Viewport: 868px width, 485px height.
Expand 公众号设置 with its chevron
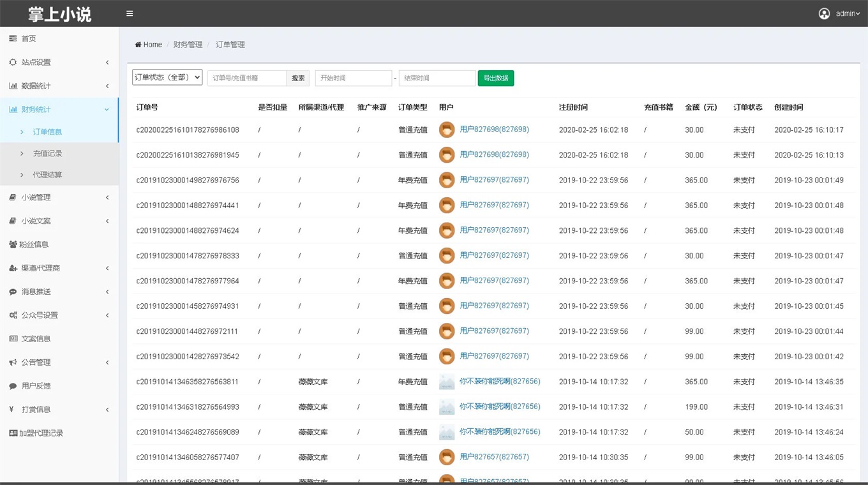pos(107,315)
